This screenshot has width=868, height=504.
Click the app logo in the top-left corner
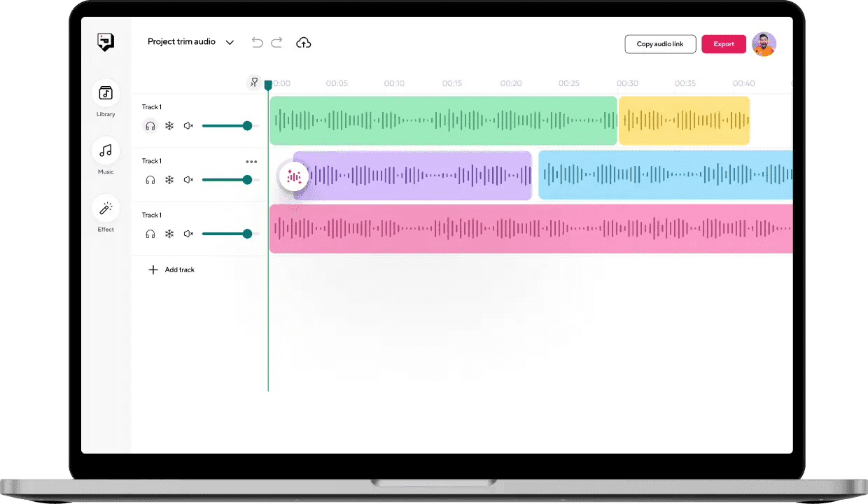(106, 42)
